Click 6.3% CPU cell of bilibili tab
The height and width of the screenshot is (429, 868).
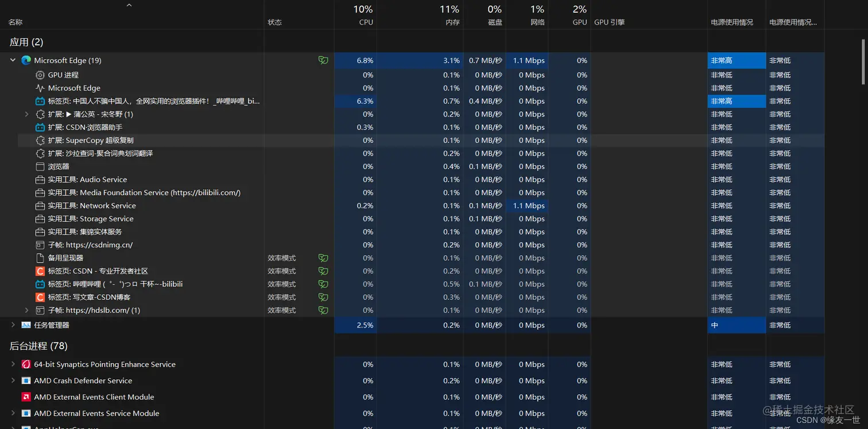point(355,101)
